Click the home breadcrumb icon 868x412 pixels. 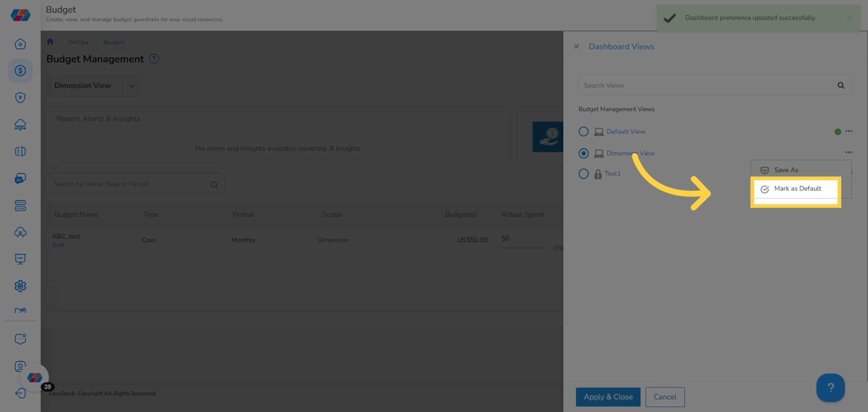[50, 42]
